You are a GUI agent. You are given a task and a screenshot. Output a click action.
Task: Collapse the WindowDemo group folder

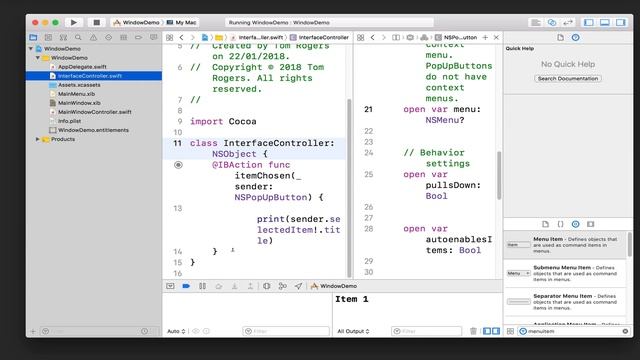pyautogui.click(x=38, y=58)
